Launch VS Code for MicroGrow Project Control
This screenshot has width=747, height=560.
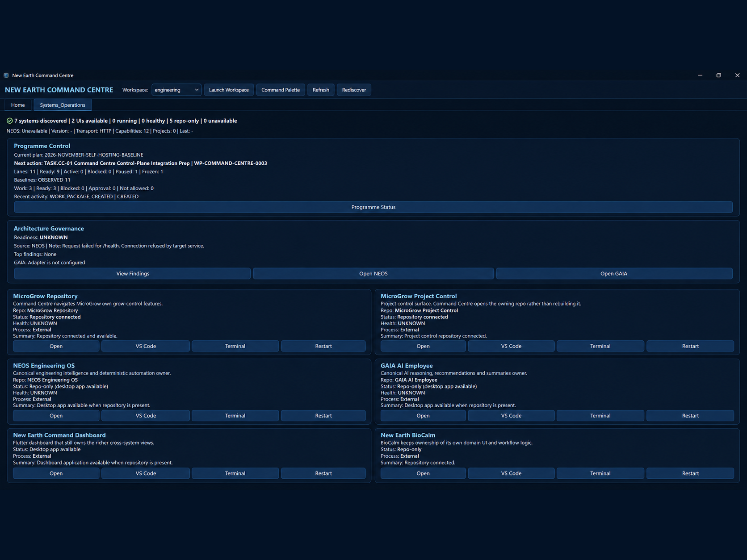click(x=511, y=346)
